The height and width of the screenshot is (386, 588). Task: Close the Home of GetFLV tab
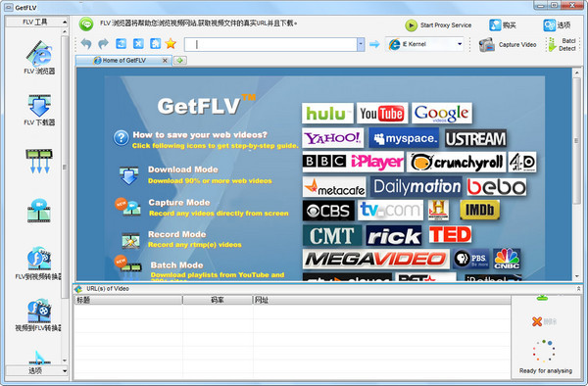[165, 61]
